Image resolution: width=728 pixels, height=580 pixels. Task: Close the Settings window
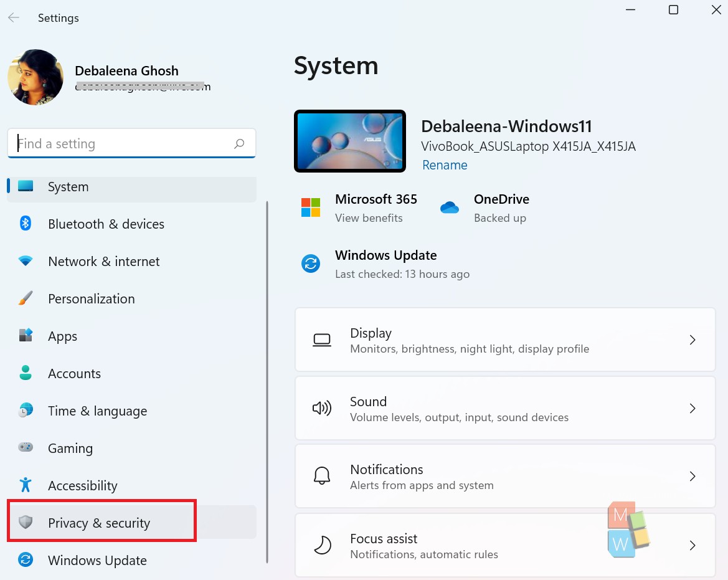point(716,10)
